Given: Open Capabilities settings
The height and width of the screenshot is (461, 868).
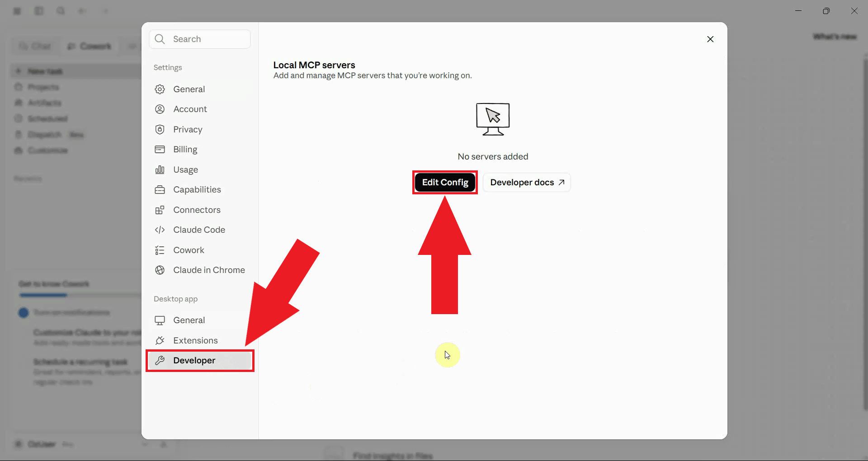Looking at the screenshot, I should pos(200,189).
